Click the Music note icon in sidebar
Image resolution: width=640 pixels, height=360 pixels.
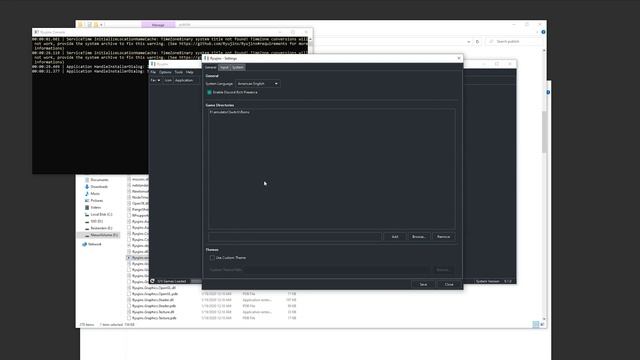[87, 194]
